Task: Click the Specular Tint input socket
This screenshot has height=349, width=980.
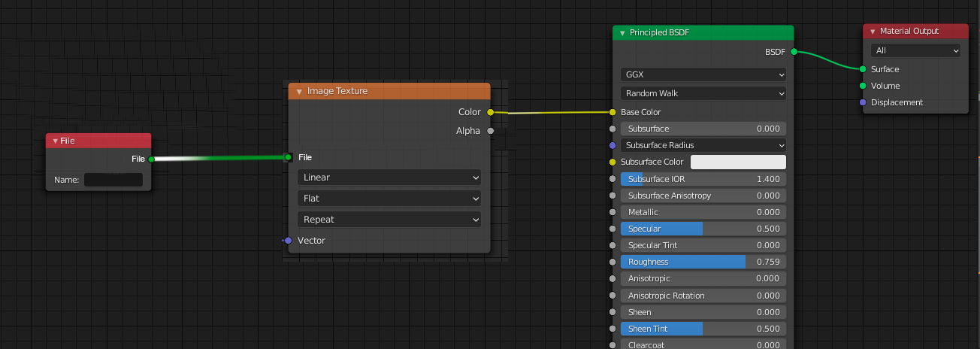Action: (612, 245)
